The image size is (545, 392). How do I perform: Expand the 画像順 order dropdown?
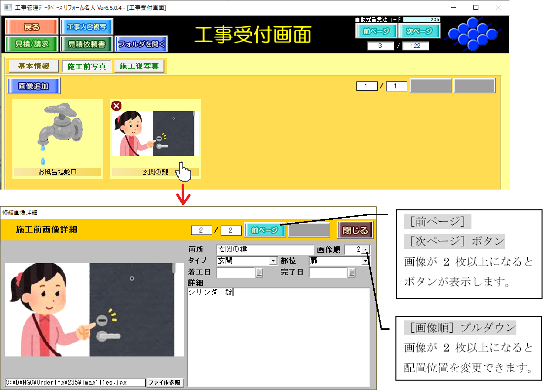[366, 250]
